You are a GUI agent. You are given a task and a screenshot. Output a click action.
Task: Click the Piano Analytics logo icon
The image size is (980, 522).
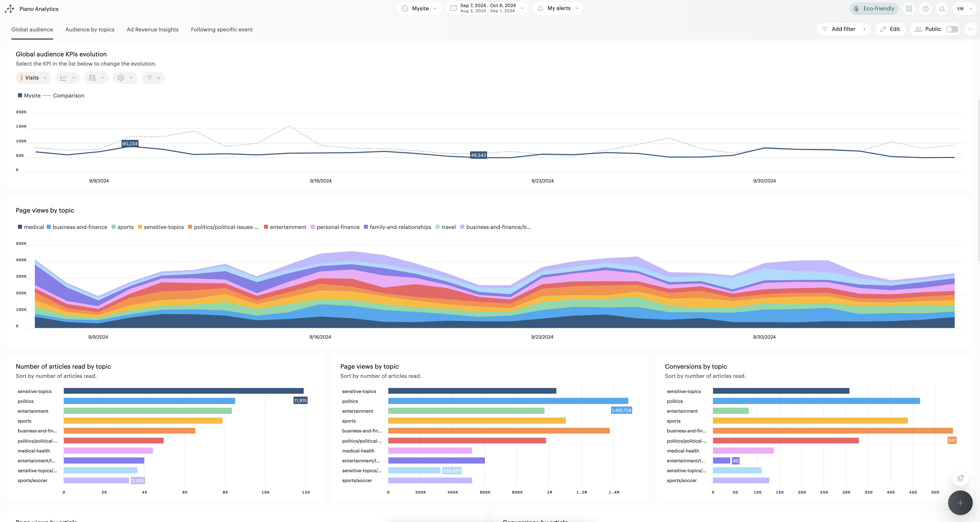9,9
